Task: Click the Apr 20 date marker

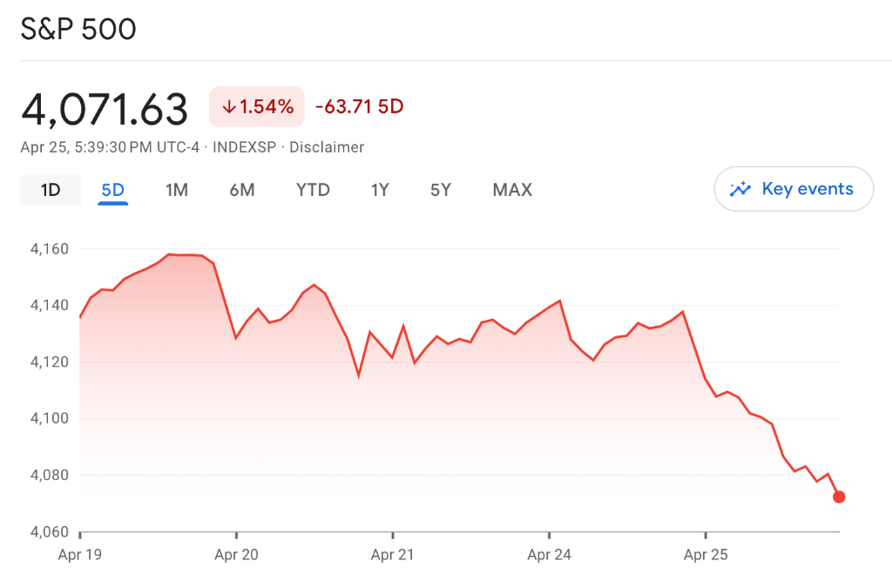Action: 236,554
